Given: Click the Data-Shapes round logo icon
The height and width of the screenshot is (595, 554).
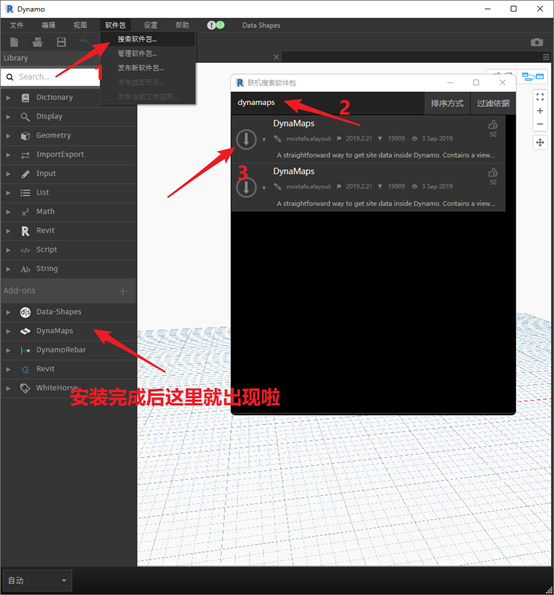Looking at the screenshot, I should [25, 312].
